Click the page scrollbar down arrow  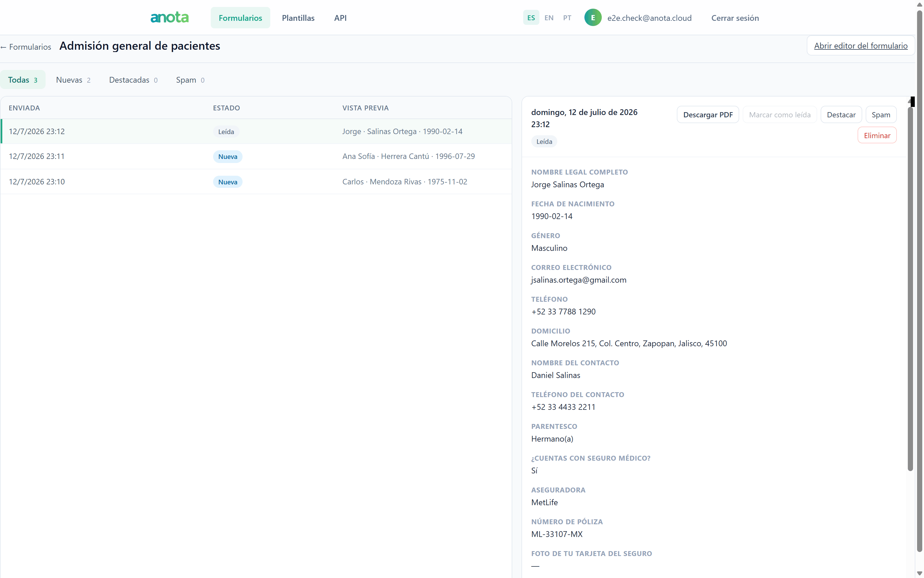[919, 573]
